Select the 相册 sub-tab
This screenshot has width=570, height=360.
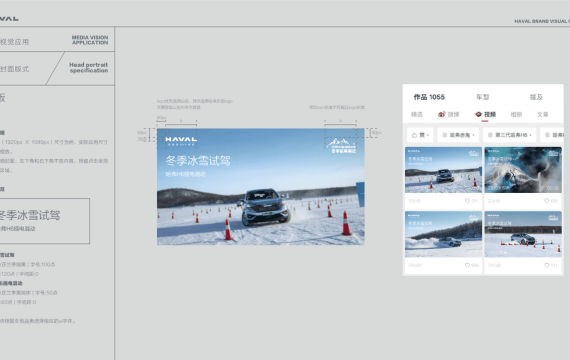point(516,115)
